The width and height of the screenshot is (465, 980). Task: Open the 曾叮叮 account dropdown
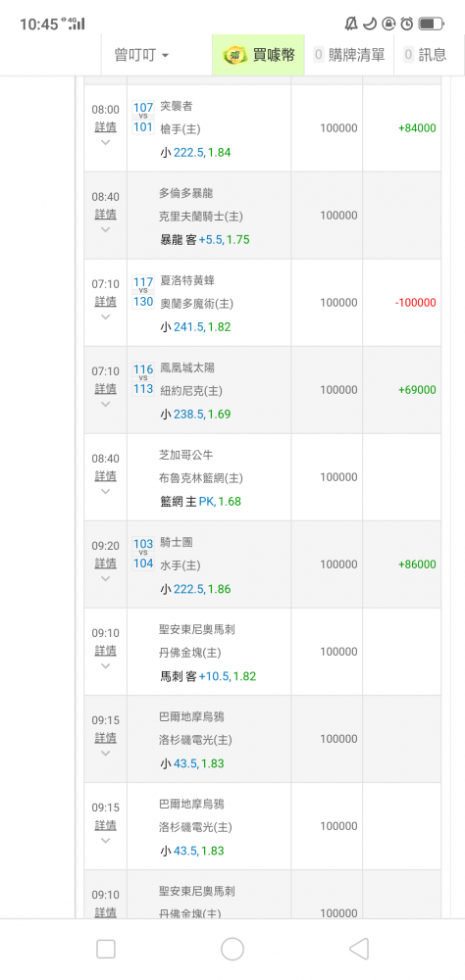pyautogui.click(x=141, y=55)
